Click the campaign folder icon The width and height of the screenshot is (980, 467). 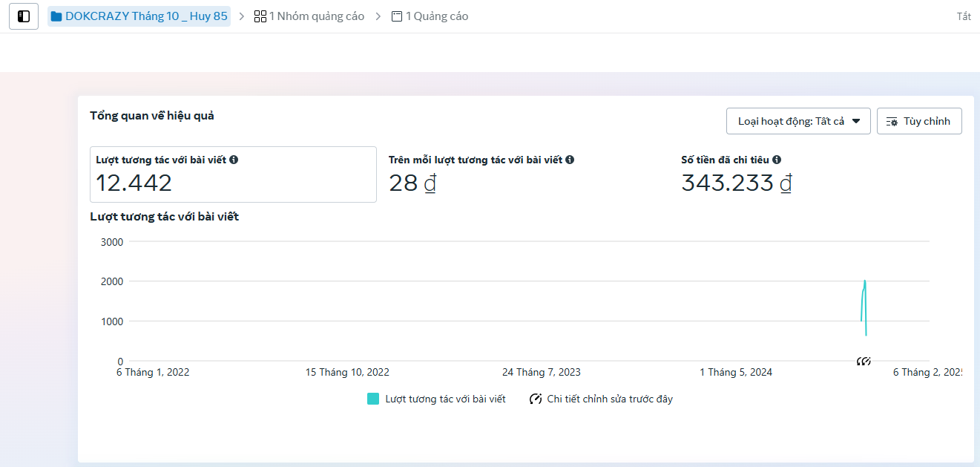tap(56, 16)
